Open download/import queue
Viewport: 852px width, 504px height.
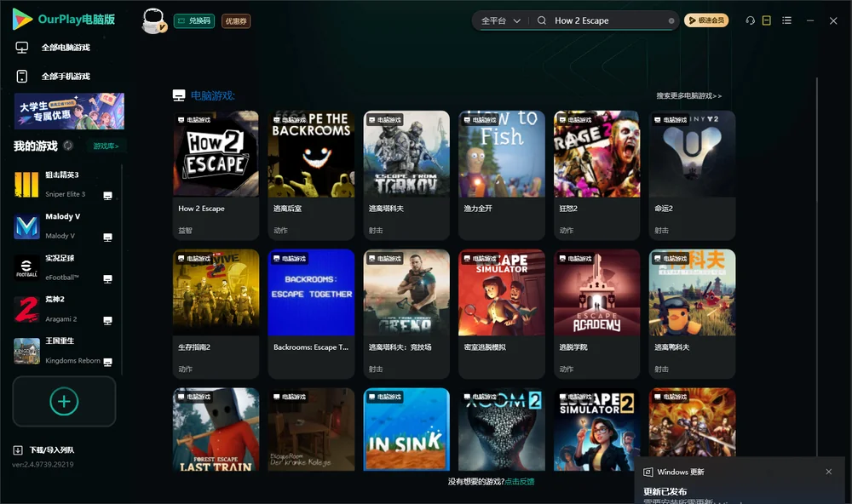coord(44,450)
